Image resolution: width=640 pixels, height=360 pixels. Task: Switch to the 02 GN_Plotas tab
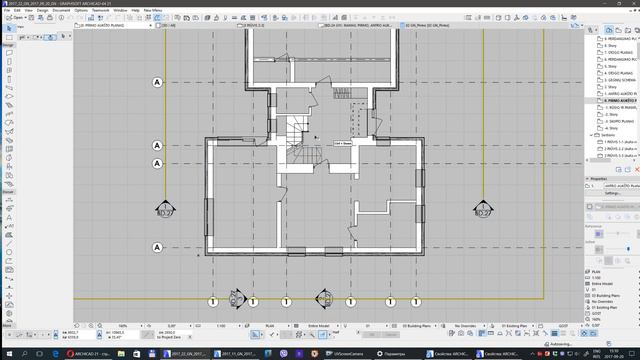tap(427, 25)
